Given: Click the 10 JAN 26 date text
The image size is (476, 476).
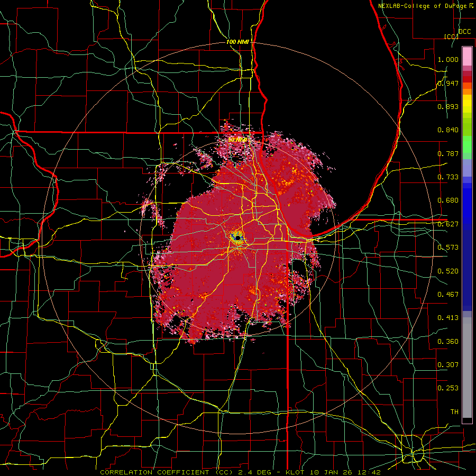Looking at the screenshot, I should tap(331, 472).
